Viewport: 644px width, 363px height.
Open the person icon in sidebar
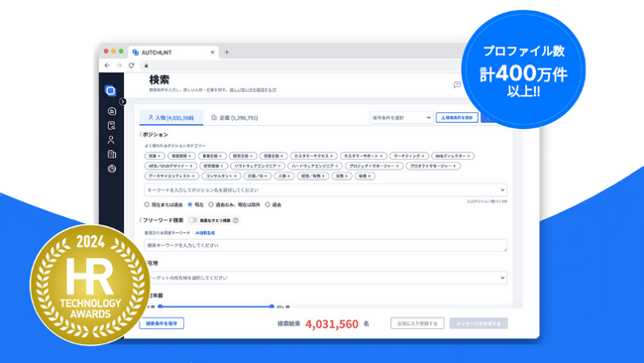[111, 140]
